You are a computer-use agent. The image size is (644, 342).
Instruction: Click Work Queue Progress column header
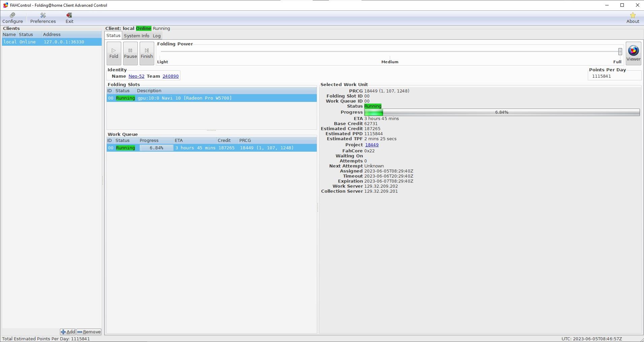[156, 141]
